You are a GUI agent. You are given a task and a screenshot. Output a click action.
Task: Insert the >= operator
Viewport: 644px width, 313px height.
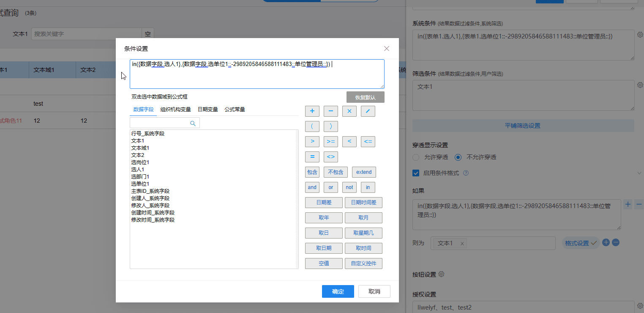point(330,142)
